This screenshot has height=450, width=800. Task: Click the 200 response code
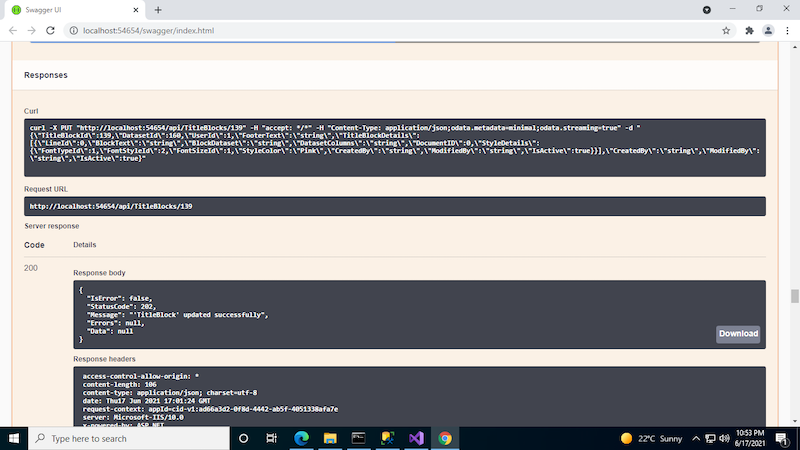(x=31, y=268)
